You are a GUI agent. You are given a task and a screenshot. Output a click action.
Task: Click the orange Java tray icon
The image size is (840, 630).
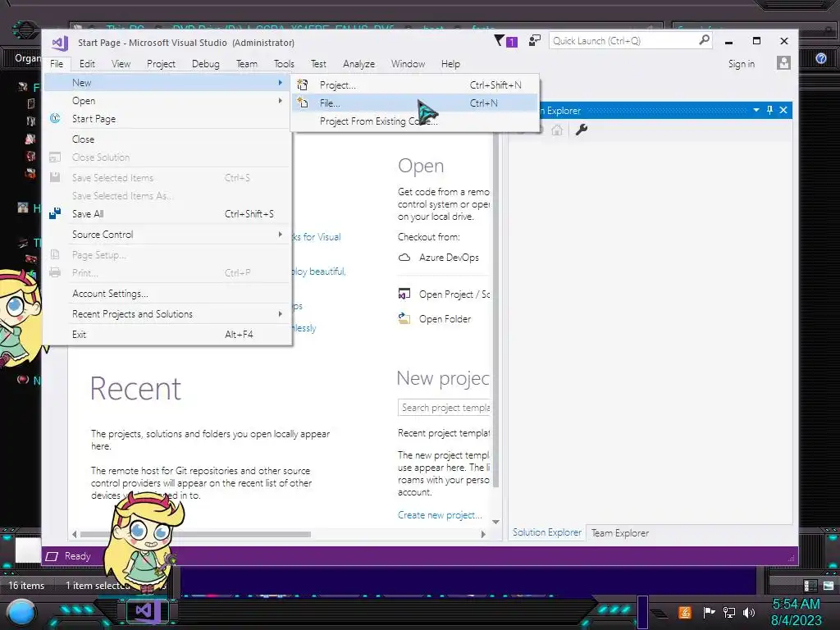click(x=685, y=612)
